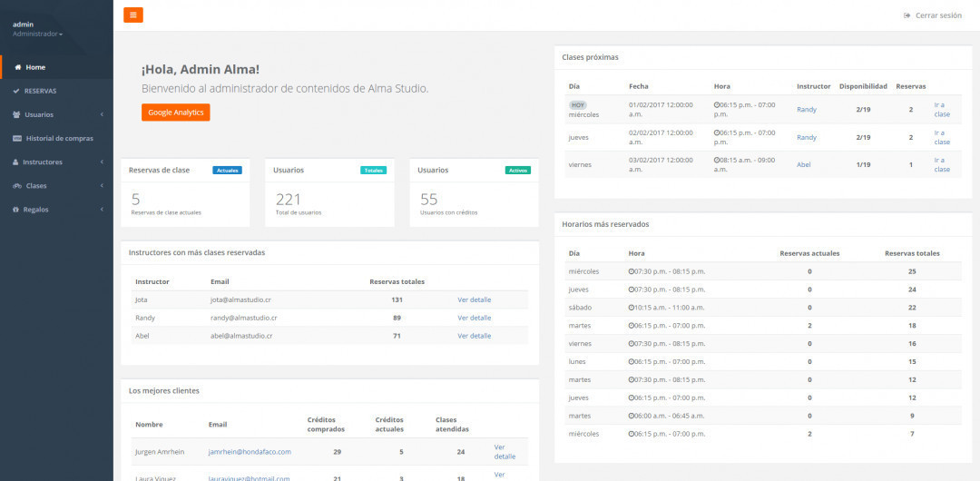Select the Instructores menu item
Image resolution: width=980 pixels, height=481 pixels.
click(44, 162)
